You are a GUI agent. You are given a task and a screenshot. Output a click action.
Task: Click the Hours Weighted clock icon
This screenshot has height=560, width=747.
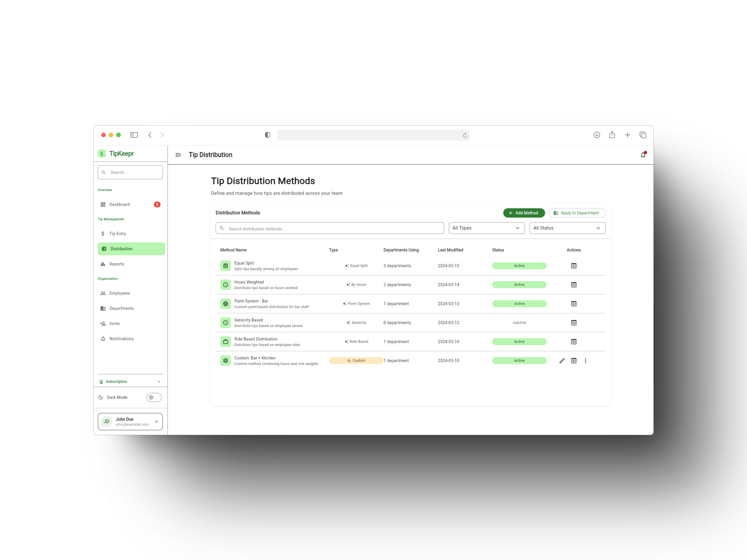point(226,285)
